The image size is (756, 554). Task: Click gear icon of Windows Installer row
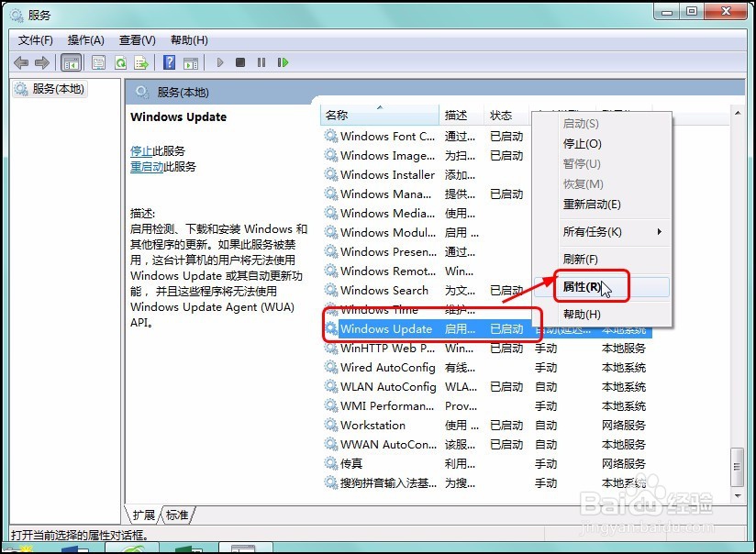tap(330, 174)
